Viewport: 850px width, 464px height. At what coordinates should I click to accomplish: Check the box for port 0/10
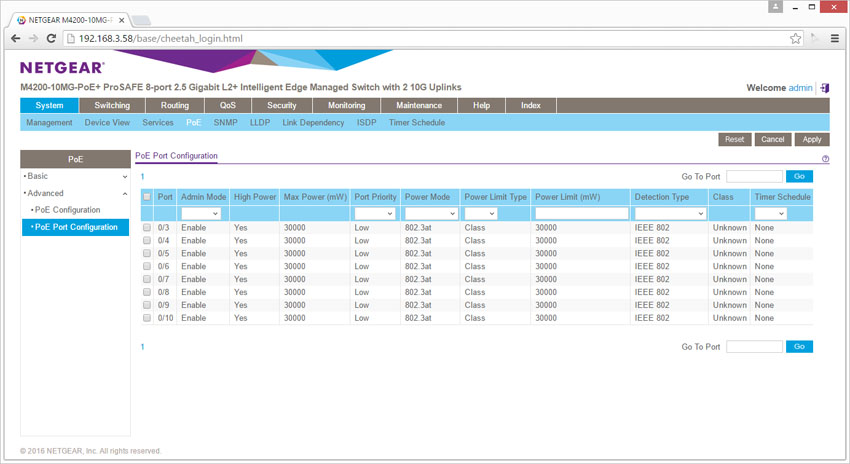pyautogui.click(x=147, y=318)
